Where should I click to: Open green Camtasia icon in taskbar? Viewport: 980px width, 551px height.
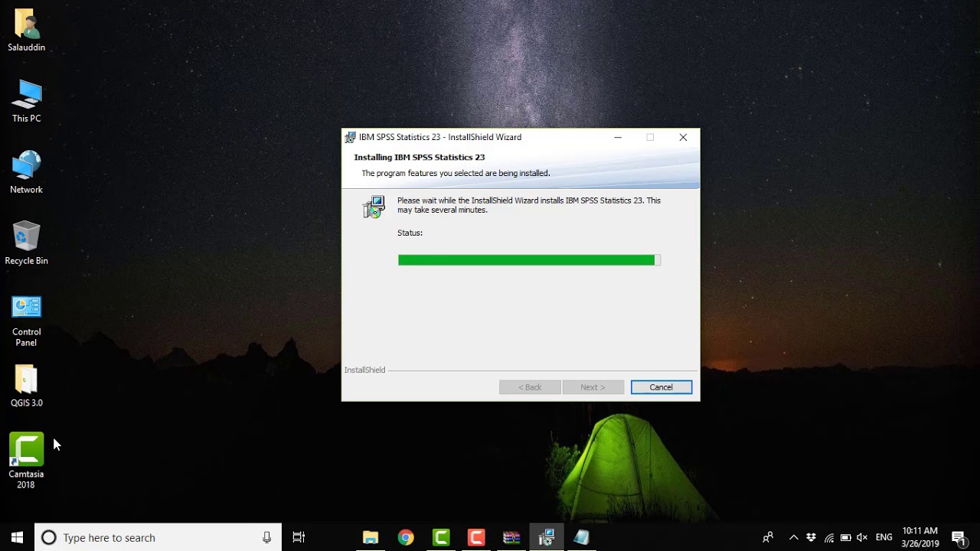441,537
